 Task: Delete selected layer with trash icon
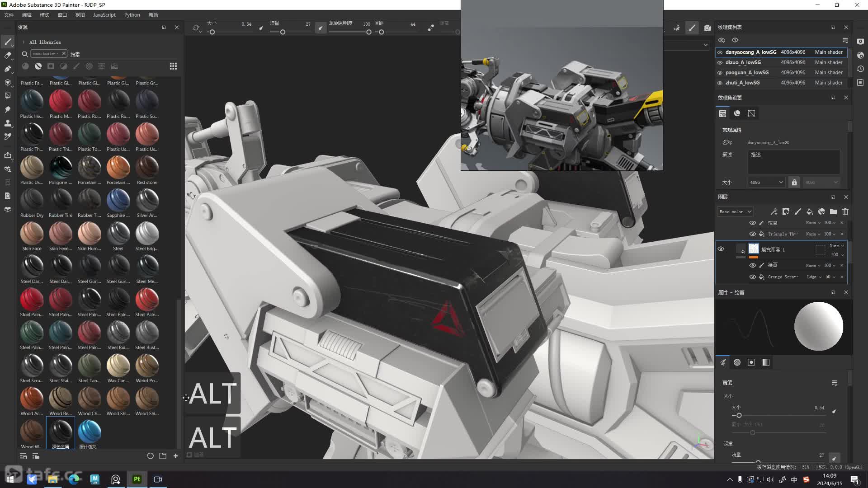(845, 211)
